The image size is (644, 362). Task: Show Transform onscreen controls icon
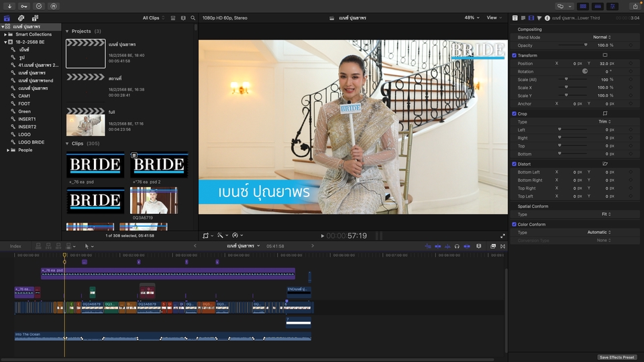click(x=605, y=55)
